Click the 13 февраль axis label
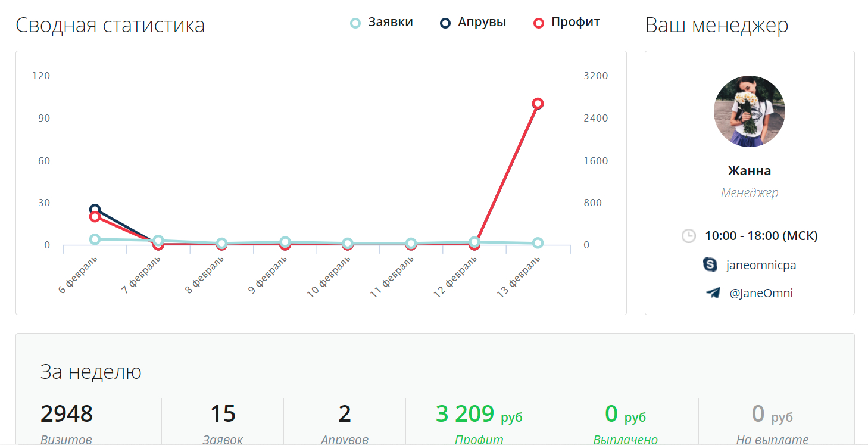Viewport: 868px width, 445px height. (520, 276)
